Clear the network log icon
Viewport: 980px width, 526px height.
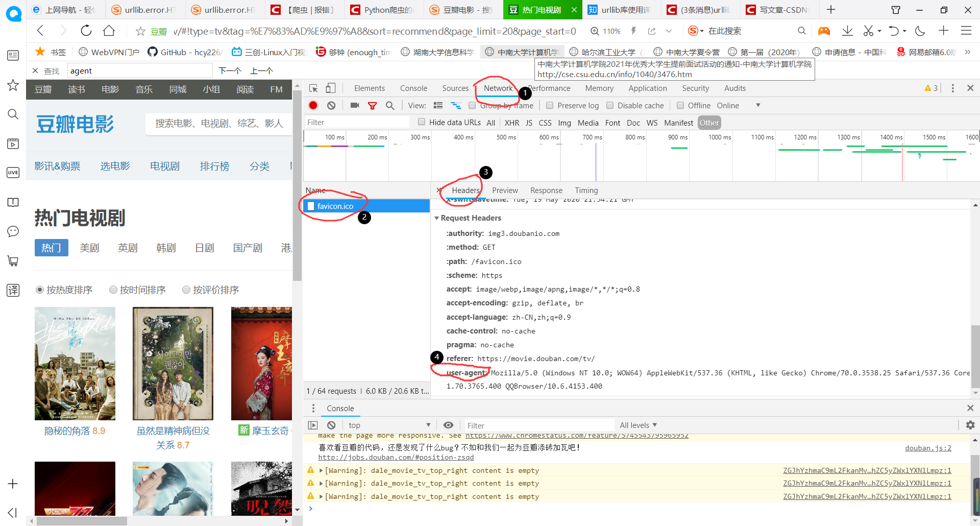[x=331, y=105]
